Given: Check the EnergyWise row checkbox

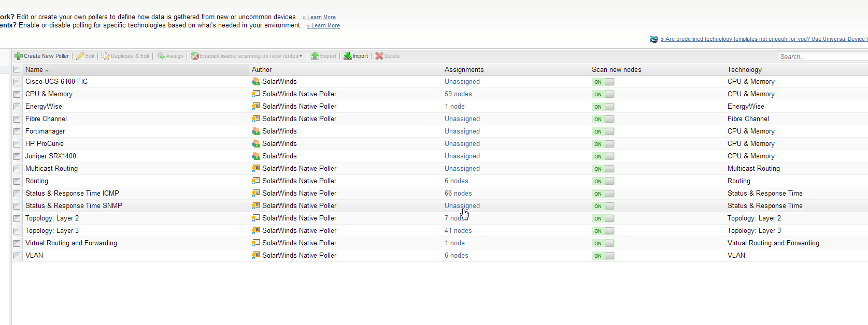Looking at the screenshot, I should pyautogui.click(x=17, y=107).
